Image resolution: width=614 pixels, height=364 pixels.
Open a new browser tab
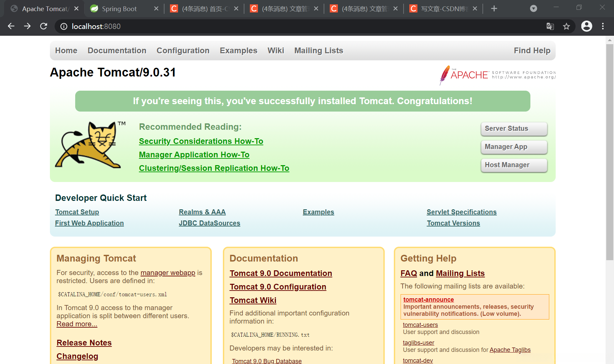tap(494, 8)
